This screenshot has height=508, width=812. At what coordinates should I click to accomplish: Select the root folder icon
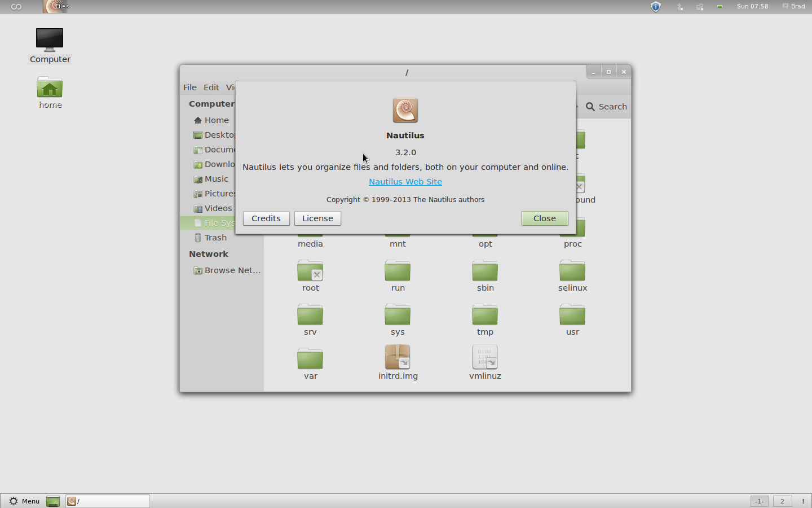point(310,271)
